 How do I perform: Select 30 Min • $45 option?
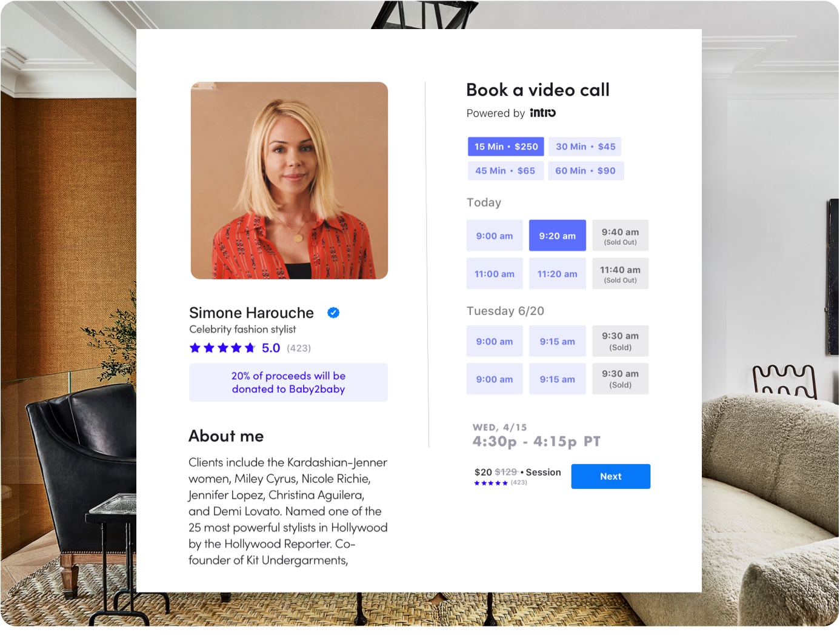click(585, 147)
